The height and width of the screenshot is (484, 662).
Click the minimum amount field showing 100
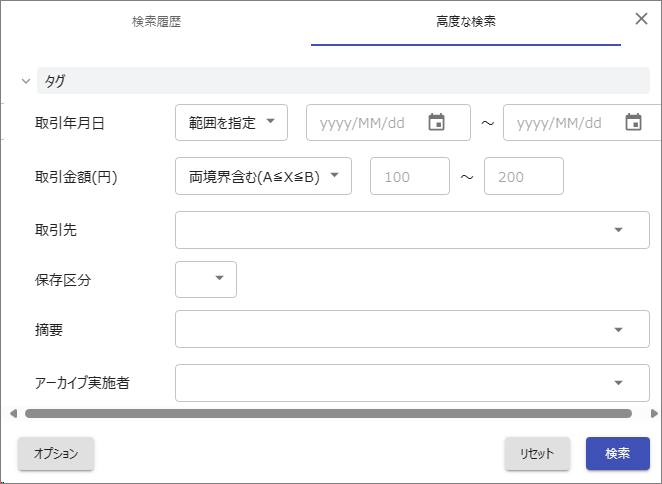(x=410, y=177)
